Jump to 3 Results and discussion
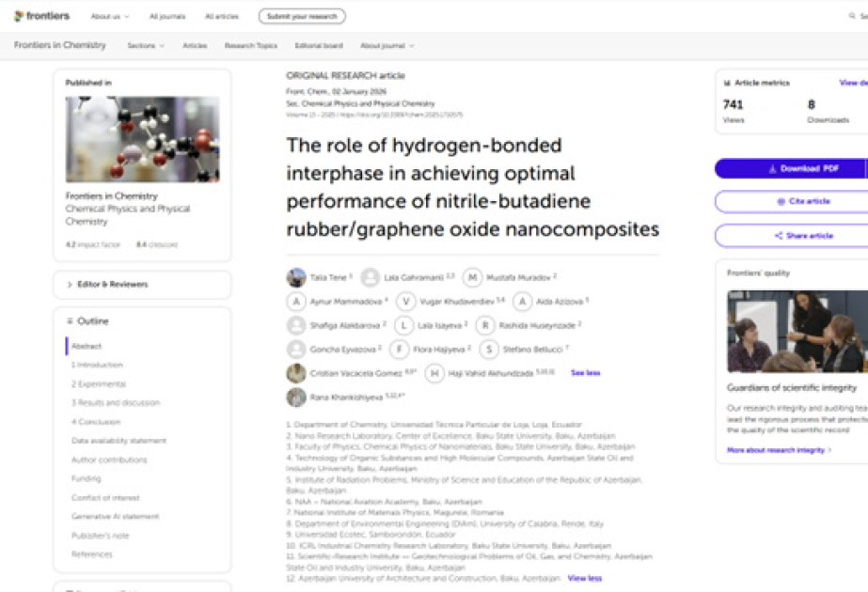Screen dimensions: 868x592 (115, 403)
